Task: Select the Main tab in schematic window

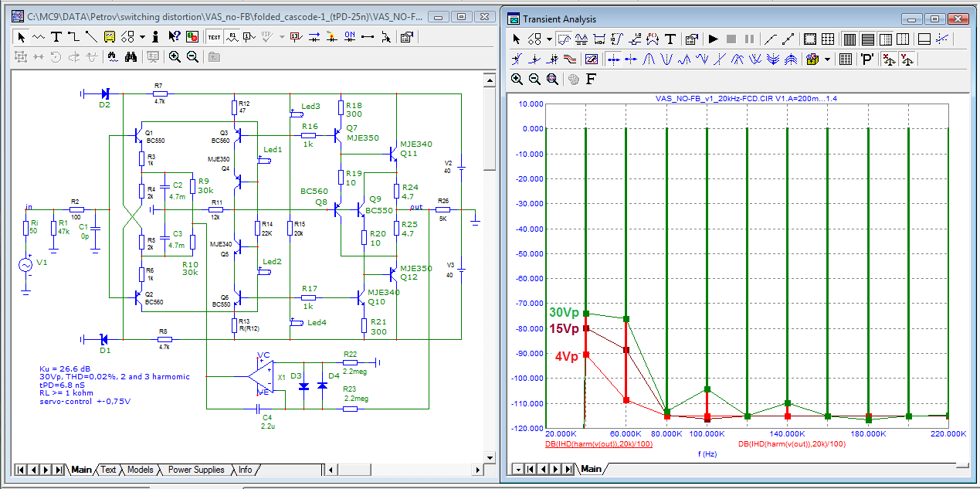Action: coord(82,470)
